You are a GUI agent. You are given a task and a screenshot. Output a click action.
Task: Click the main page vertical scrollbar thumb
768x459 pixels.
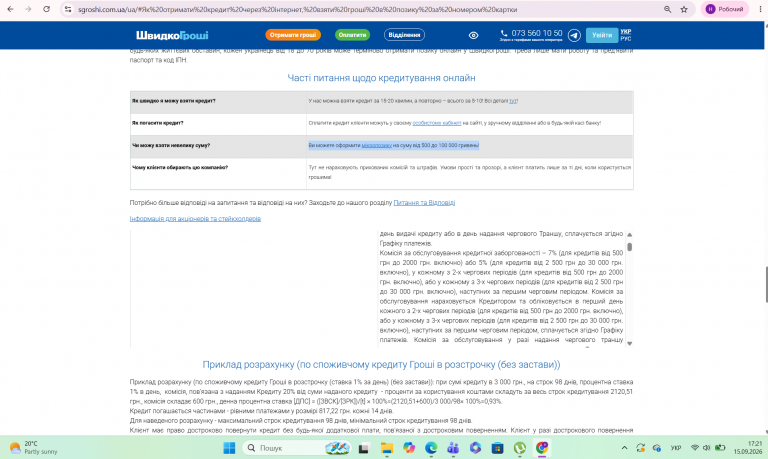pyautogui.click(x=766, y=285)
